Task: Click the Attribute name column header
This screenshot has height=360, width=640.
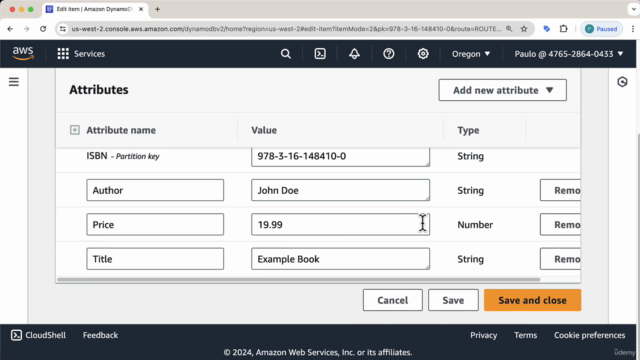Action: 121,130
